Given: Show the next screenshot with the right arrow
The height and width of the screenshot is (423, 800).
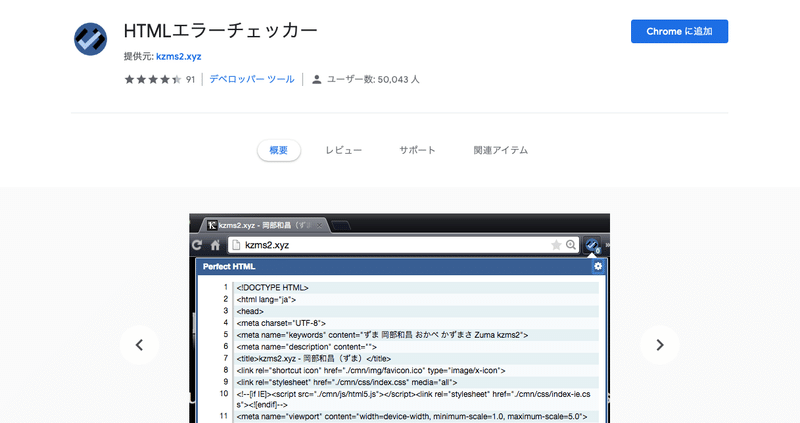Looking at the screenshot, I should [660, 345].
